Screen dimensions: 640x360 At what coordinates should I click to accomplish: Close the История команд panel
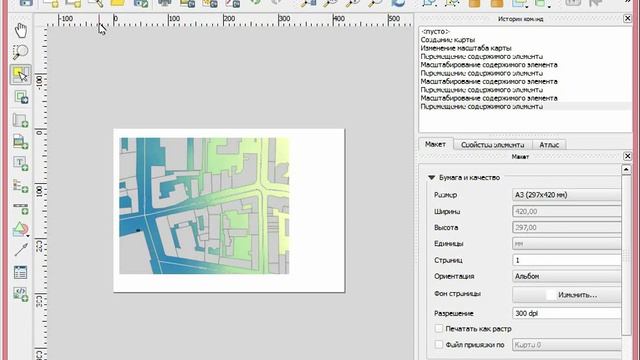tap(627, 18)
